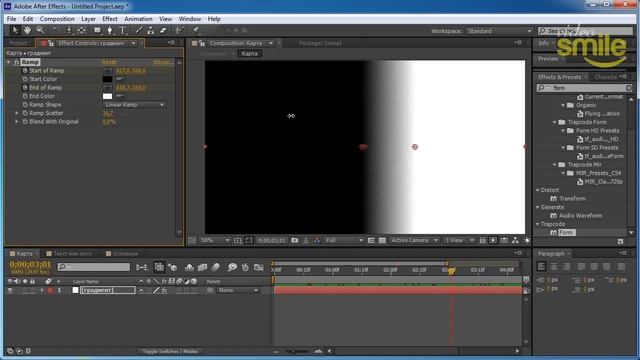Toggle stopwatch for End Color
The height and width of the screenshot is (360, 640).
pos(25,96)
